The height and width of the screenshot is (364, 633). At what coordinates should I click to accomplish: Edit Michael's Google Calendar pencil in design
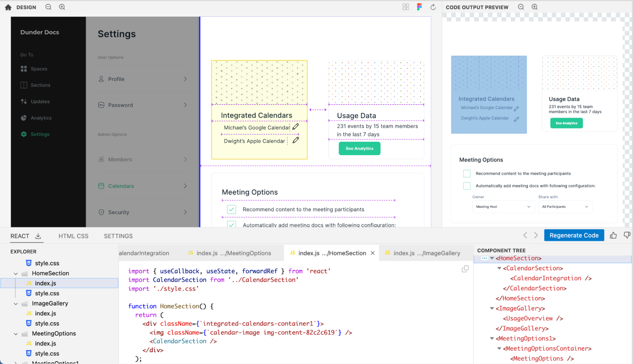coord(295,127)
